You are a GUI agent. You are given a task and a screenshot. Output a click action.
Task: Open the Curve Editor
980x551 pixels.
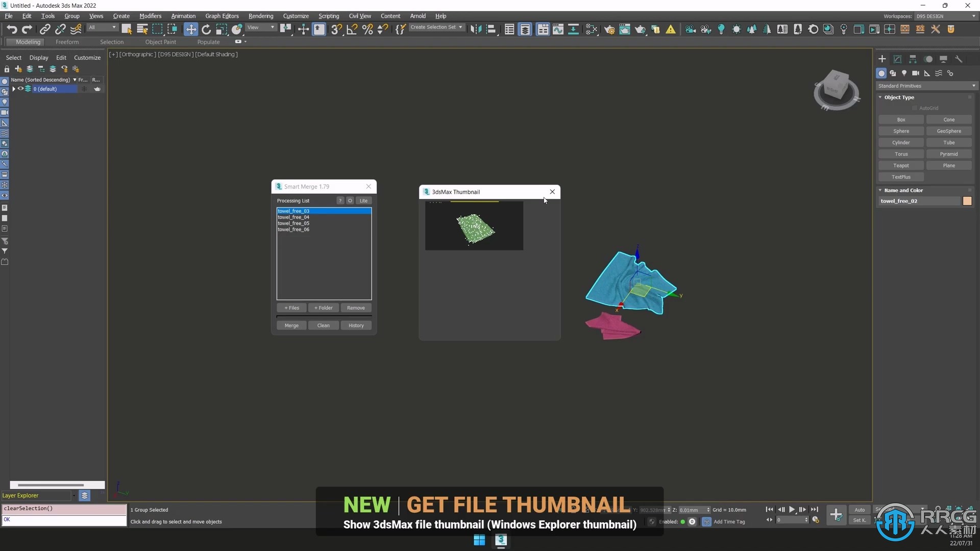pyautogui.click(x=558, y=29)
